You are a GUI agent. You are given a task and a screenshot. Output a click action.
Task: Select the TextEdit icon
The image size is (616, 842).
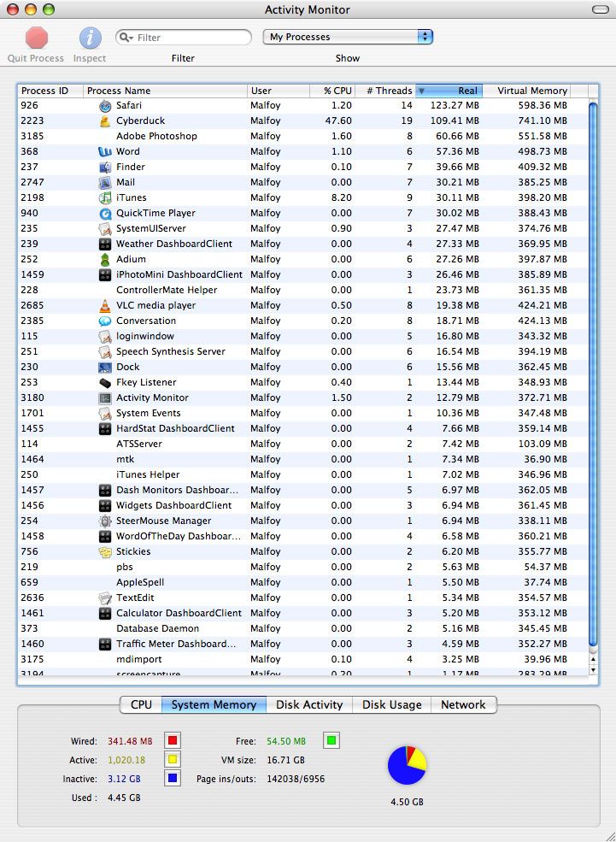point(105,598)
